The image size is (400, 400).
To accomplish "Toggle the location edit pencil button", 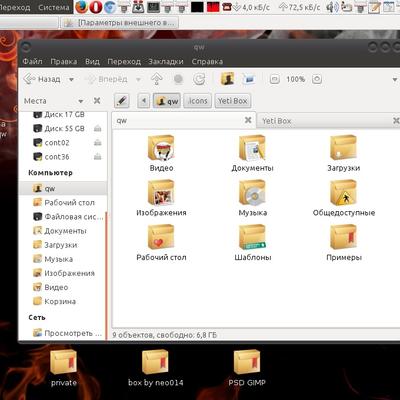I will (x=122, y=101).
